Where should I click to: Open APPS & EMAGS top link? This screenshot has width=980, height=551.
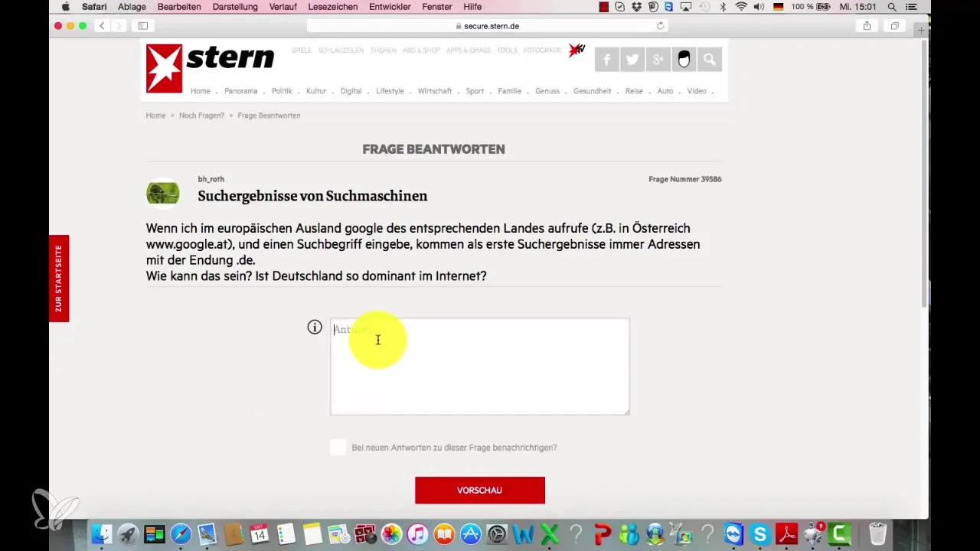point(469,51)
